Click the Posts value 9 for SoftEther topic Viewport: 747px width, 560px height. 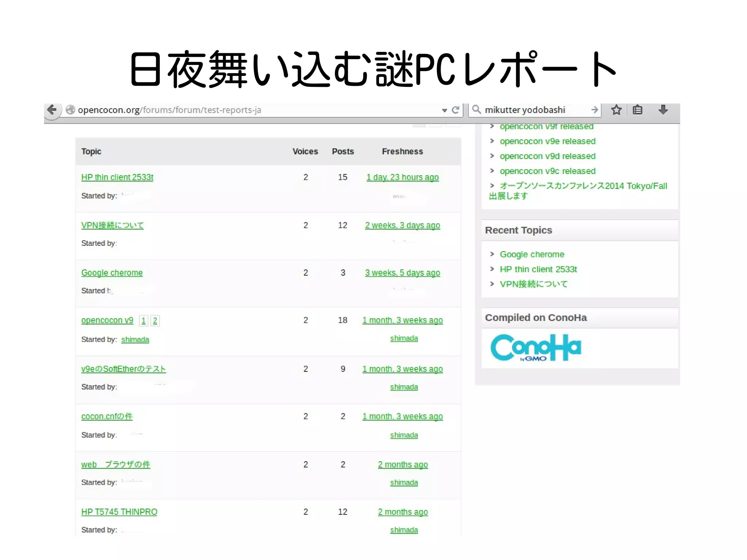[x=343, y=369]
